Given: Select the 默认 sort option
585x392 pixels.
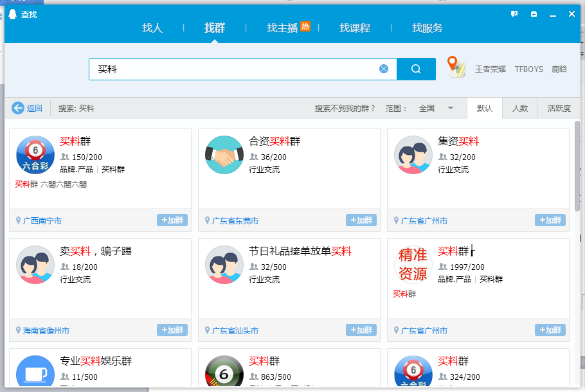Looking at the screenshot, I should (x=485, y=108).
